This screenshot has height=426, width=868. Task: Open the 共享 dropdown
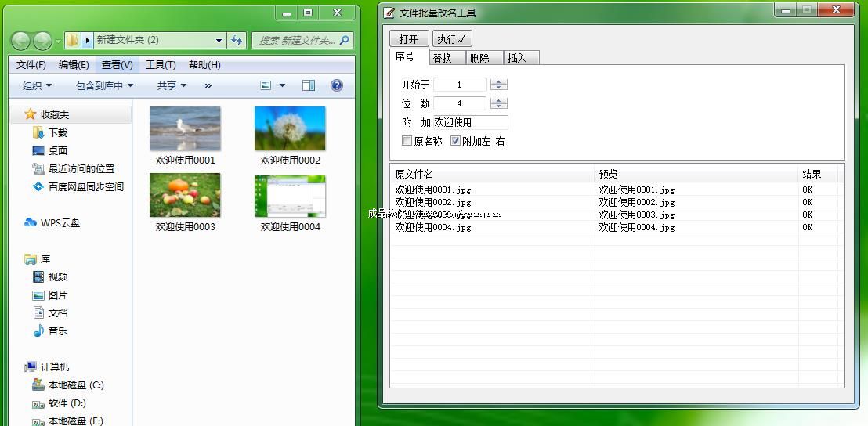tap(172, 85)
